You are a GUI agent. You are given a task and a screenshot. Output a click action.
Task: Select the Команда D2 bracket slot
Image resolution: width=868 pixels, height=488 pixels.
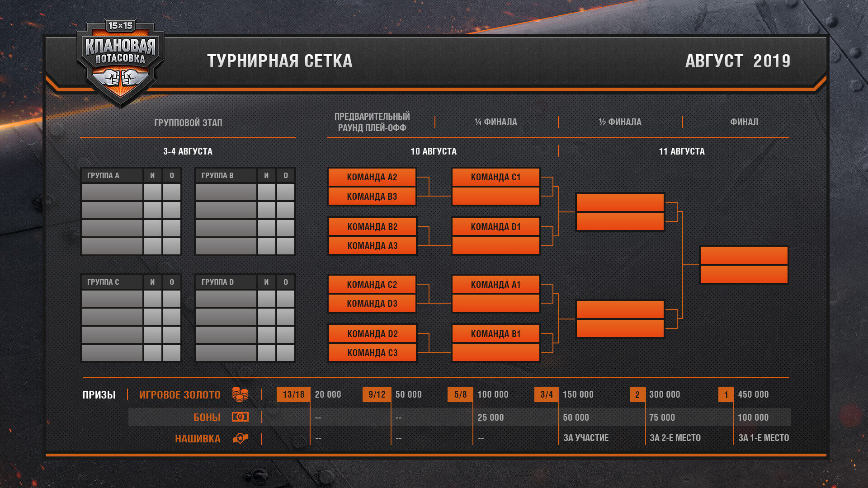(372, 334)
